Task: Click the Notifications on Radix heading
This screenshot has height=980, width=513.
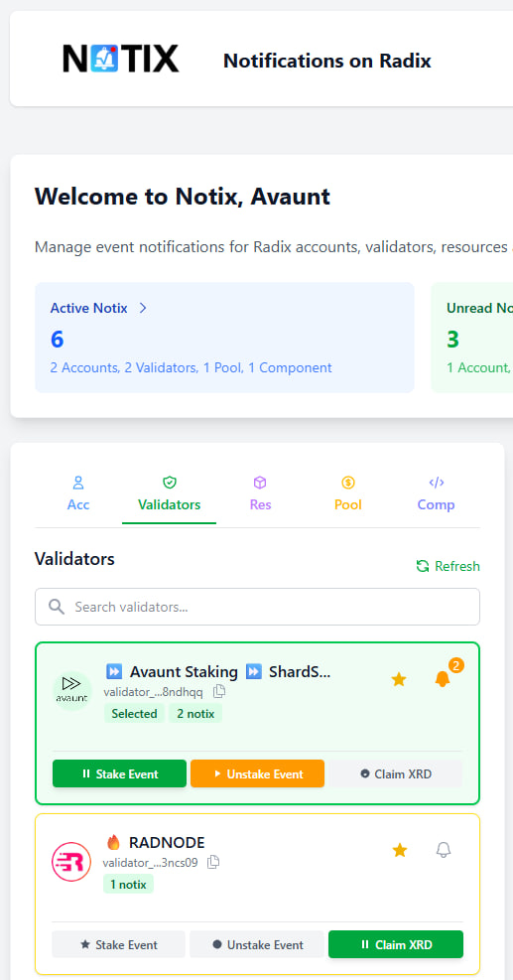Action: (x=327, y=61)
